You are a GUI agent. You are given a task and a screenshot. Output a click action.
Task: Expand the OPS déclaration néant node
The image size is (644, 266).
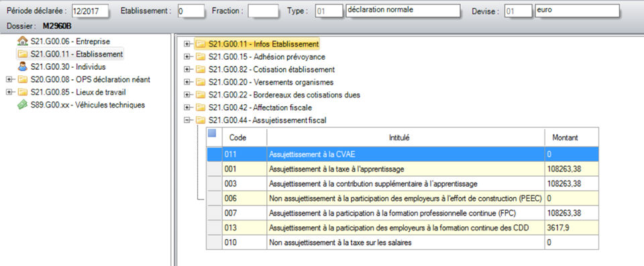(9, 79)
